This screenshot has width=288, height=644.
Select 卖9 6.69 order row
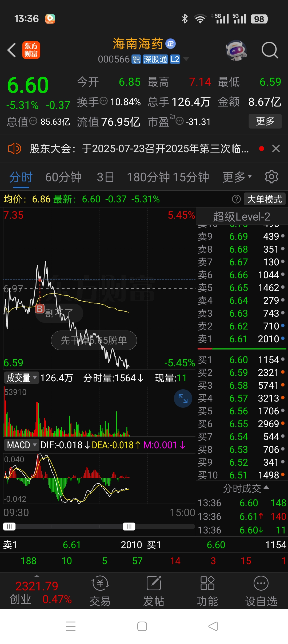242,236
